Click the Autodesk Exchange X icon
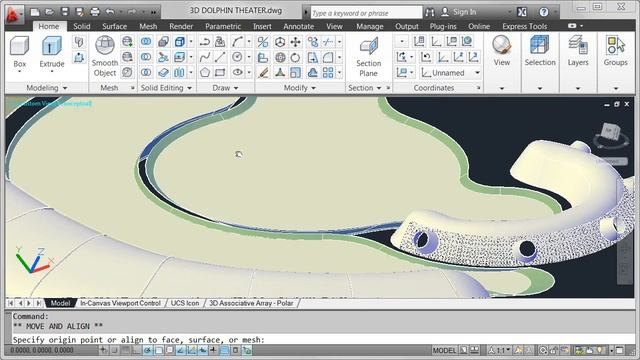Screen dimensions: 640x360 click(x=522, y=12)
